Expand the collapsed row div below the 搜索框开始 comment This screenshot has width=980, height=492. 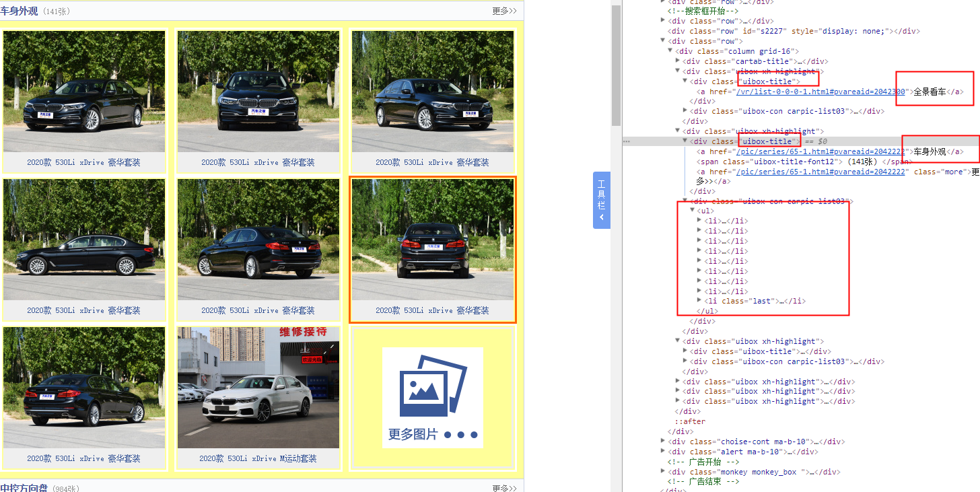click(x=664, y=21)
